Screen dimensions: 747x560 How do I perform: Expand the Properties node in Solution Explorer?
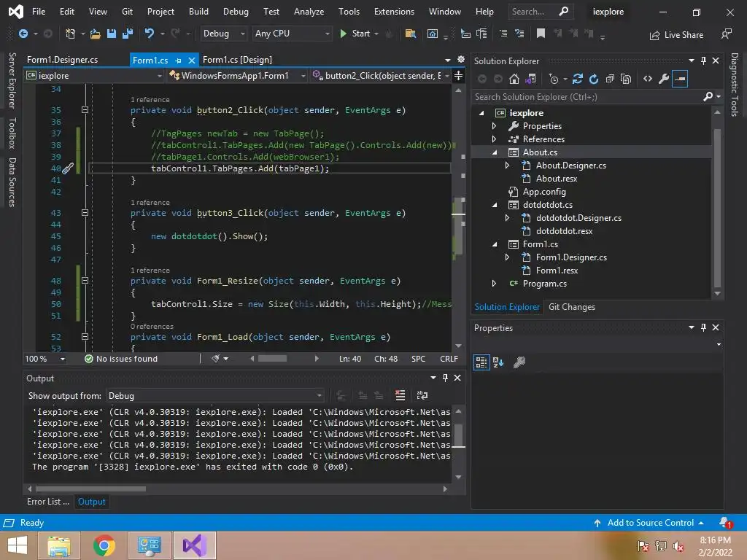click(494, 126)
